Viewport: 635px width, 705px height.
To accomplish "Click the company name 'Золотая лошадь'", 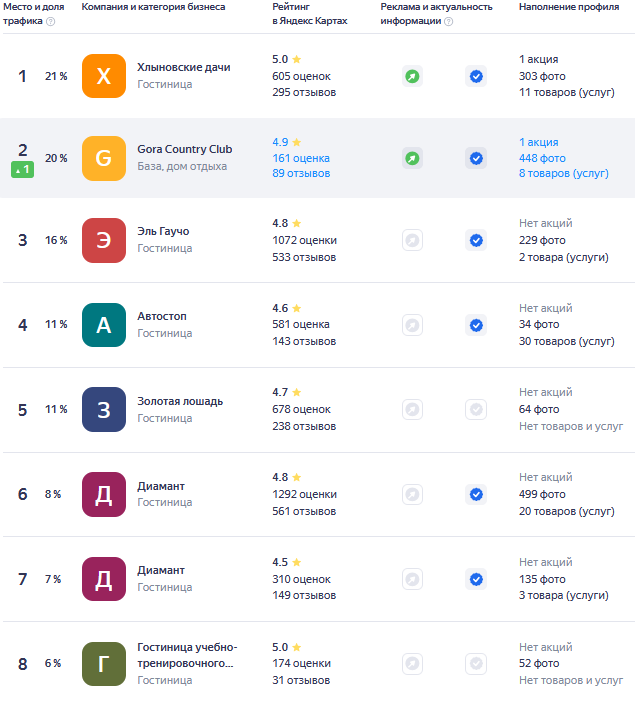I will coord(180,402).
